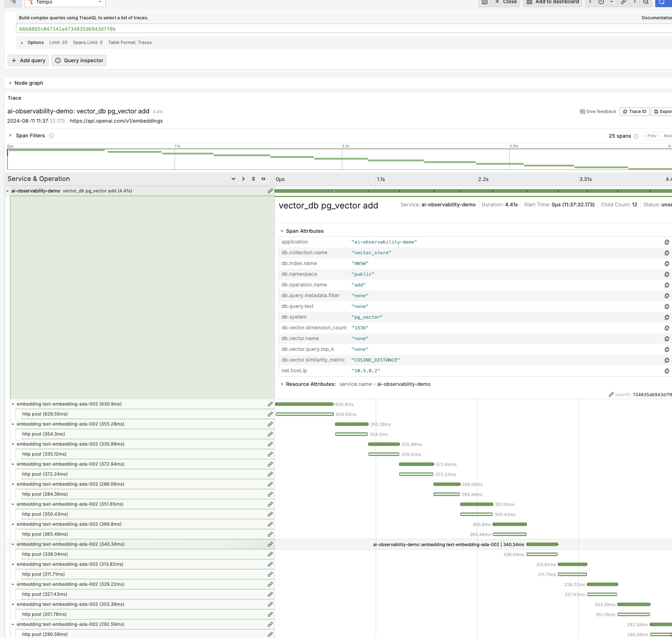672x638 pixels.
Task: Open the Tempo data source dropdown
Action: (65, 2)
